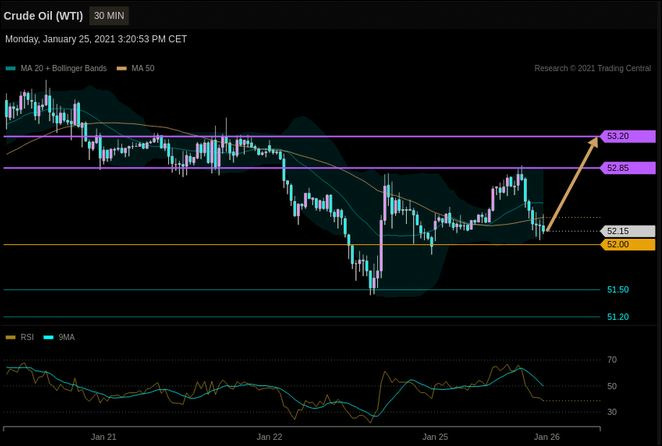Screen dimensions: 662x446
Task: Click the 52.00 pivot price label
Action: pyautogui.click(x=628, y=244)
